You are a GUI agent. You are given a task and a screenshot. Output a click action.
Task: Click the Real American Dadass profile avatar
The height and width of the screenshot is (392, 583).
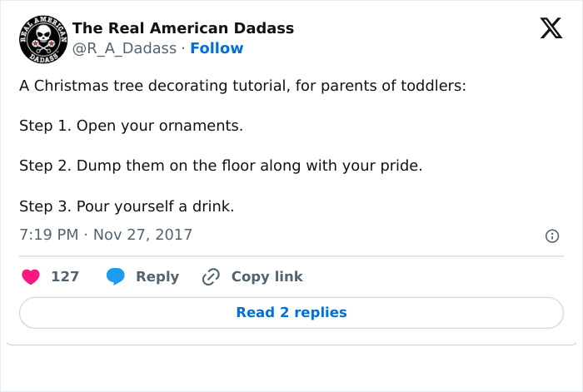[x=42, y=38]
